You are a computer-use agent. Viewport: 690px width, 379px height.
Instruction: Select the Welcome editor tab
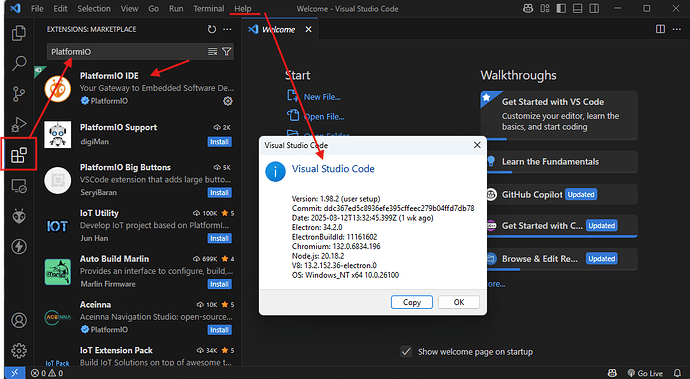point(279,29)
